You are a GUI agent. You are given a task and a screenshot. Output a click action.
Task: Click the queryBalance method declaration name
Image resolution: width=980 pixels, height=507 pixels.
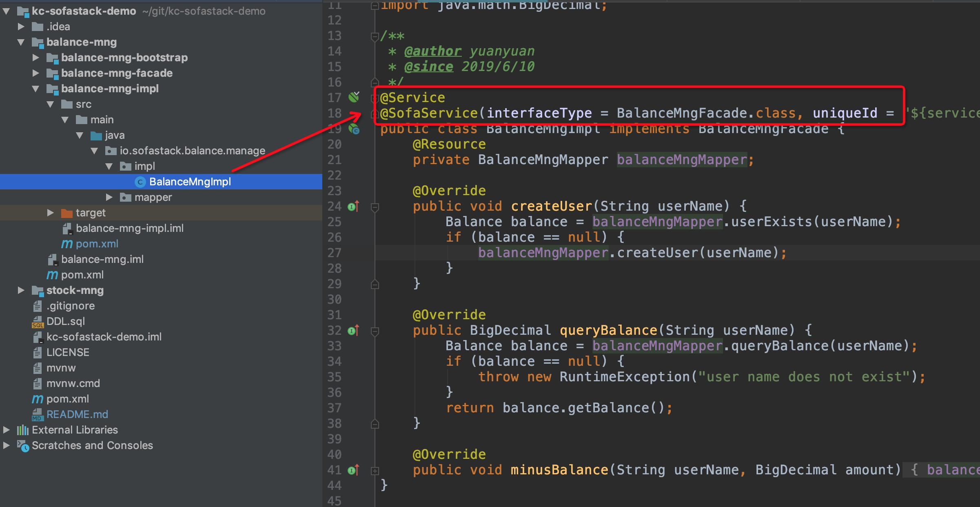coord(608,330)
